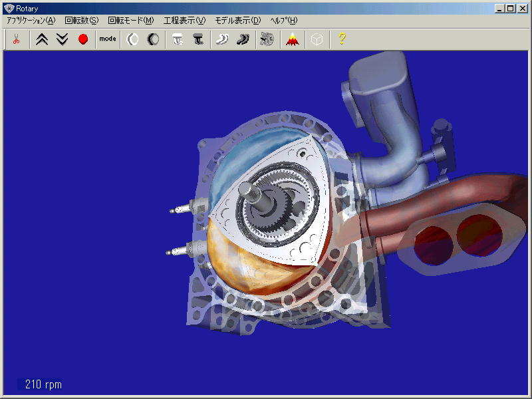Open the アプリケーション(A) menu
The height and width of the screenshot is (399, 532).
(31, 21)
